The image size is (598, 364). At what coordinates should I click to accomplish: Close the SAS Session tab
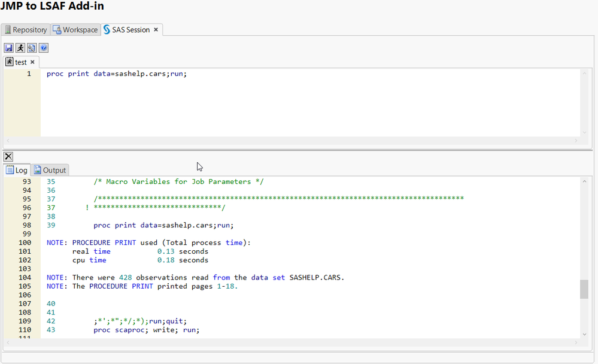156,29
